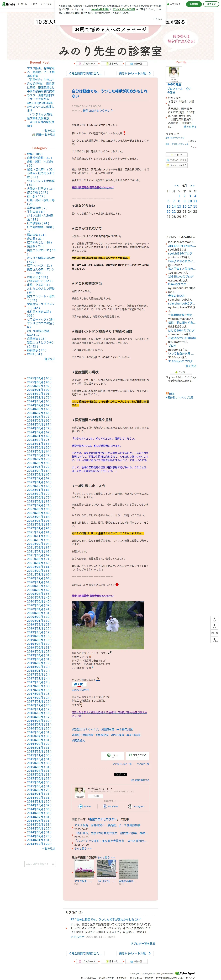Click 記事一覧 tab above the article
The image size is (221, 980).
112,64
